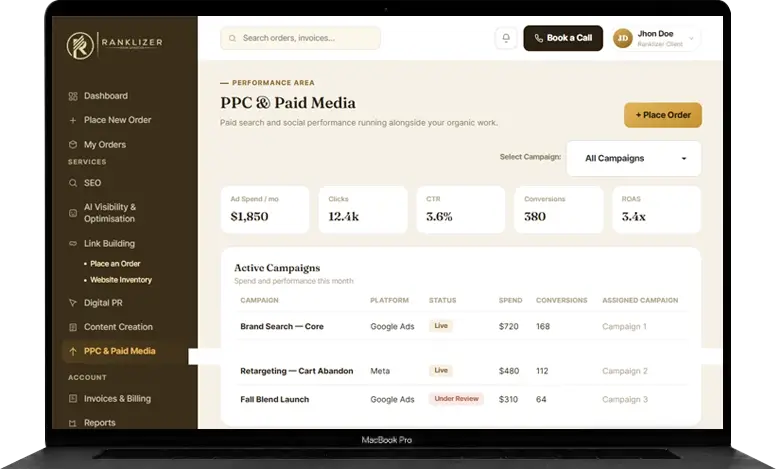Click the + Place Order button
776x469 pixels.
[x=663, y=115]
